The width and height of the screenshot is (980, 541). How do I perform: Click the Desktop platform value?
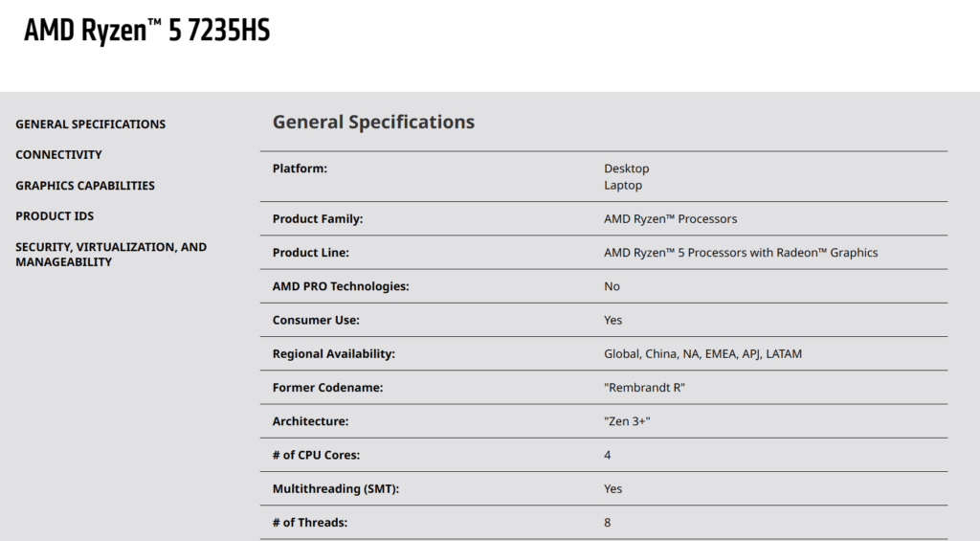point(626,169)
